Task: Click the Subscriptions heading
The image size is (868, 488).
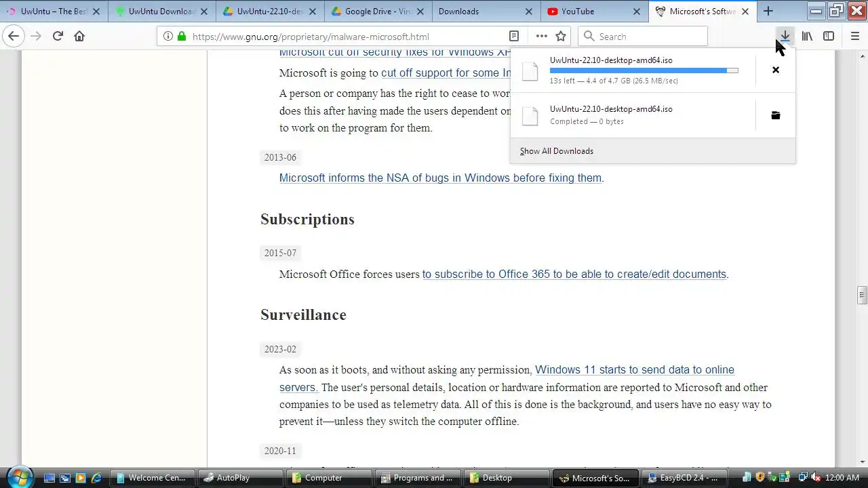Action: tap(307, 219)
